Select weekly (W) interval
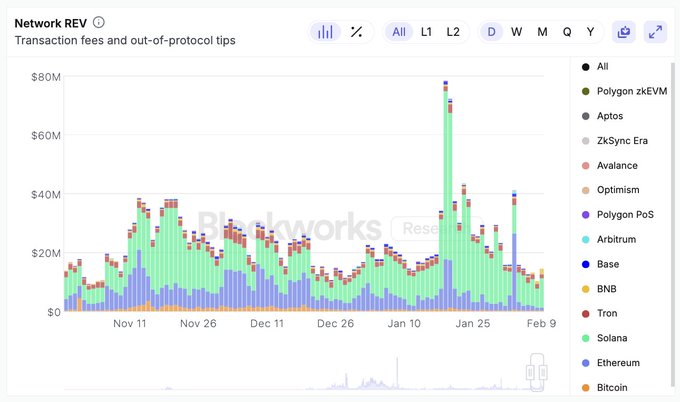 click(516, 32)
